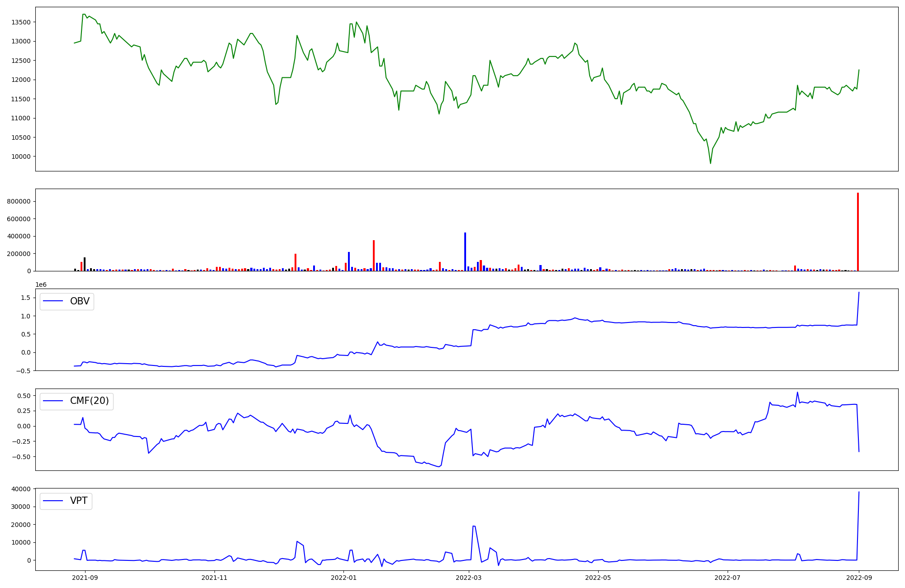Screen dimensions: 905x588
Task: Click the VPT spike peak near 2022-03
Action: pyautogui.click(x=474, y=526)
